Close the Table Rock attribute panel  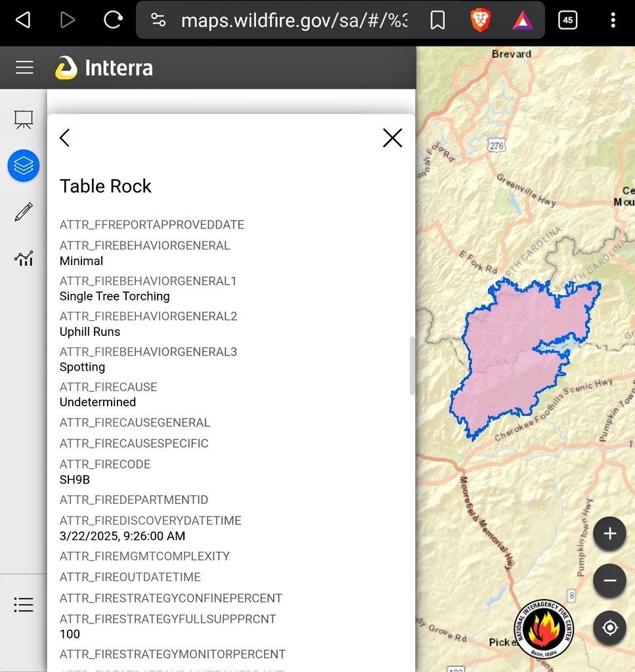pyautogui.click(x=392, y=138)
